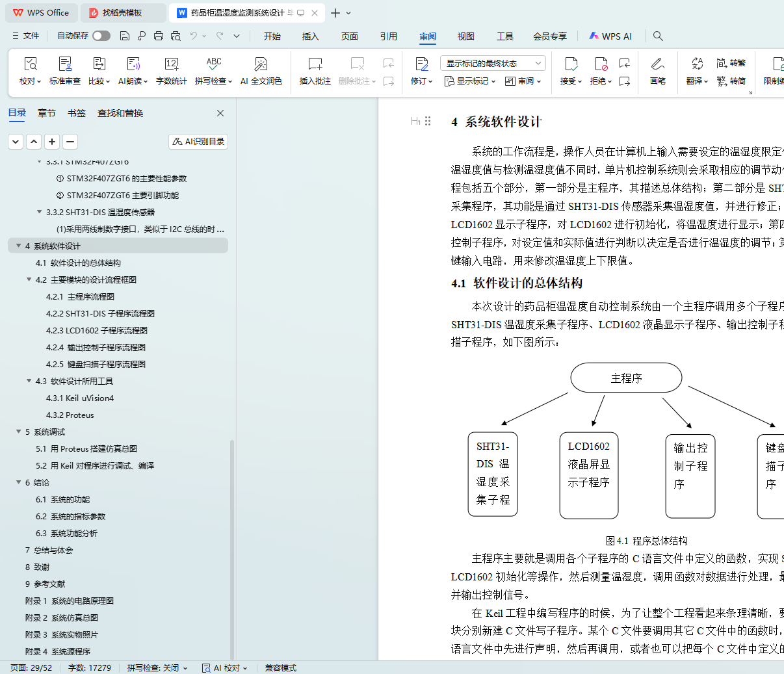Viewport: 784px width, 674px height.
Task: Close the navigation side panel
Action: click(220, 113)
